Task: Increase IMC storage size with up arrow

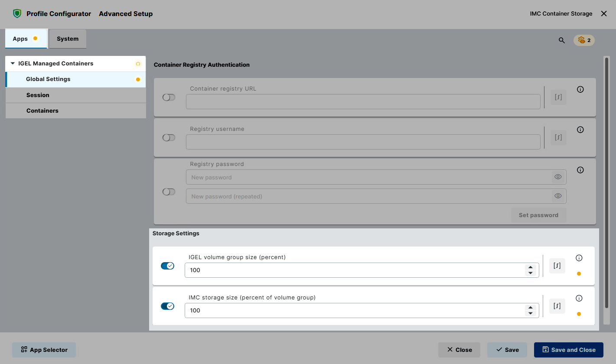Action: [x=530, y=308]
